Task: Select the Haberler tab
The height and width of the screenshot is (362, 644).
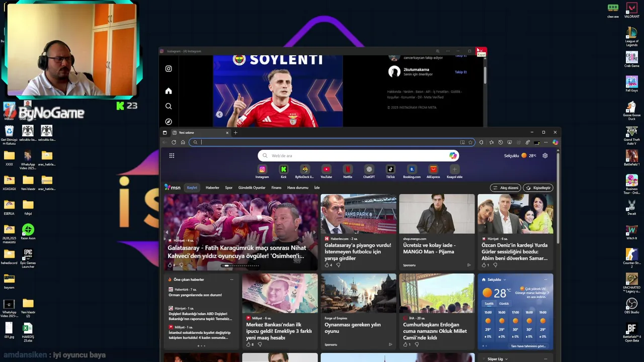Action: tap(212, 188)
